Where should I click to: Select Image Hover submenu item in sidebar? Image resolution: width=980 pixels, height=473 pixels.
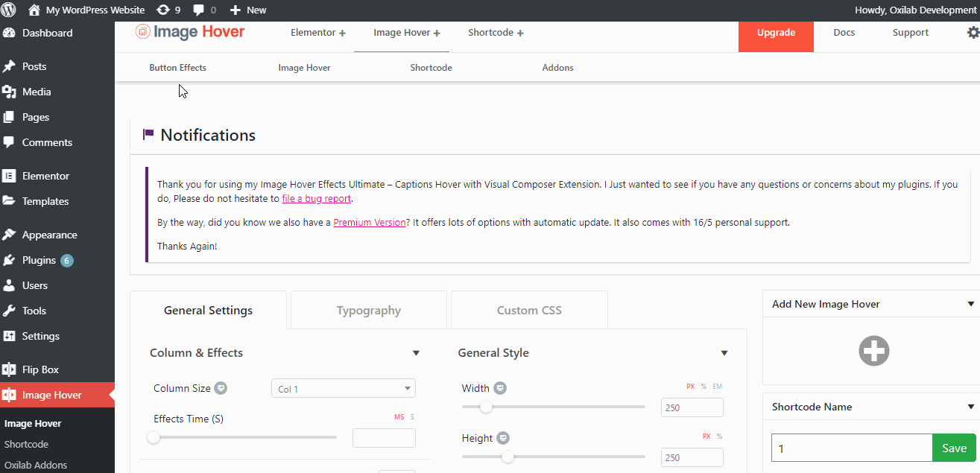(33, 423)
